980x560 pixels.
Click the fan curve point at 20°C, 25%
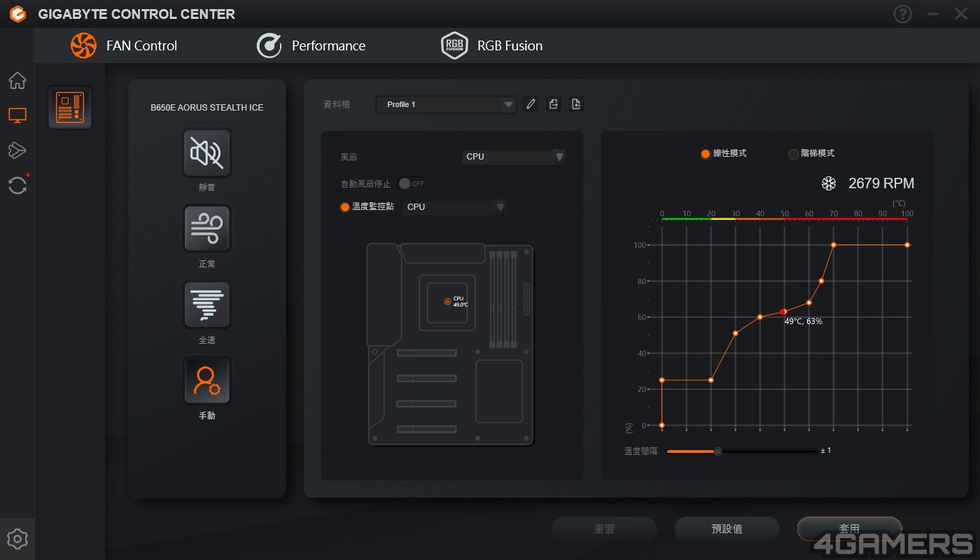point(711,380)
